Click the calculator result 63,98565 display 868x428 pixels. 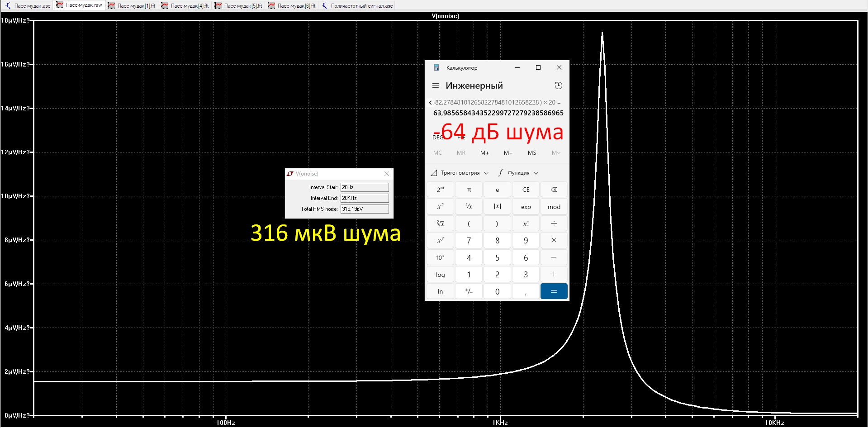click(498, 113)
